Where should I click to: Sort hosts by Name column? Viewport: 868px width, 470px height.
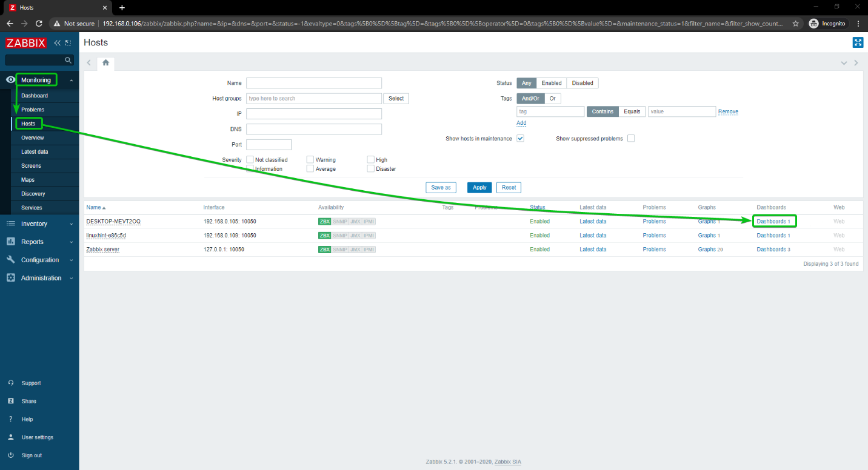pyautogui.click(x=96, y=207)
